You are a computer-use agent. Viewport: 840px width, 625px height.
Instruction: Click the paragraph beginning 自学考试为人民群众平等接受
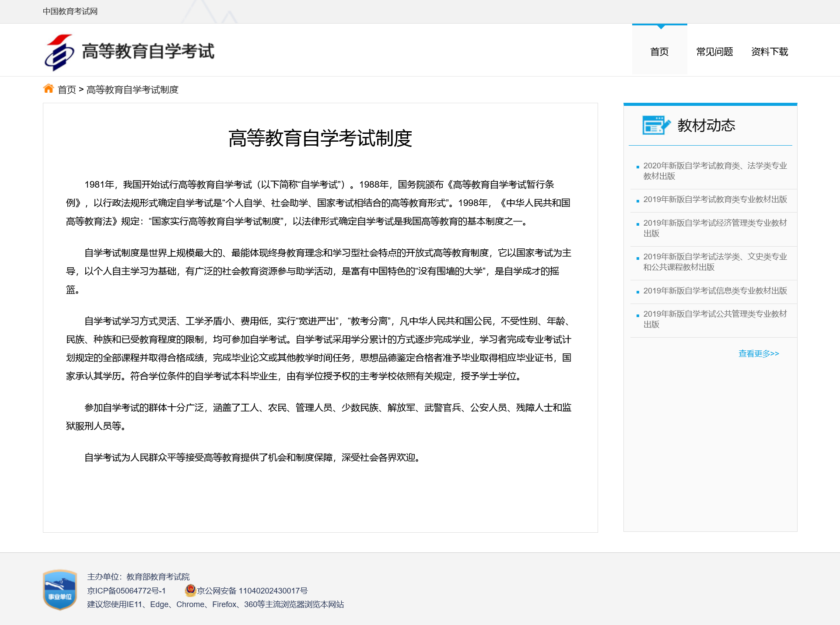point(252,457)
